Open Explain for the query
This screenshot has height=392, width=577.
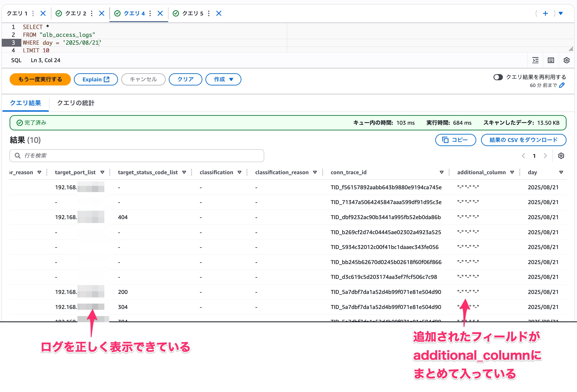click(x=96, y=79)
